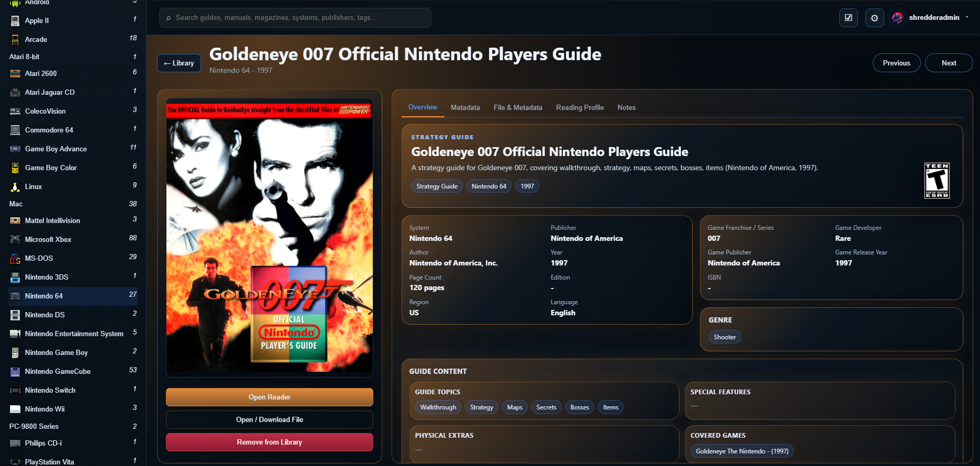Switch to the Overview tab
980x466 pixels.
(x=422, y=107)
